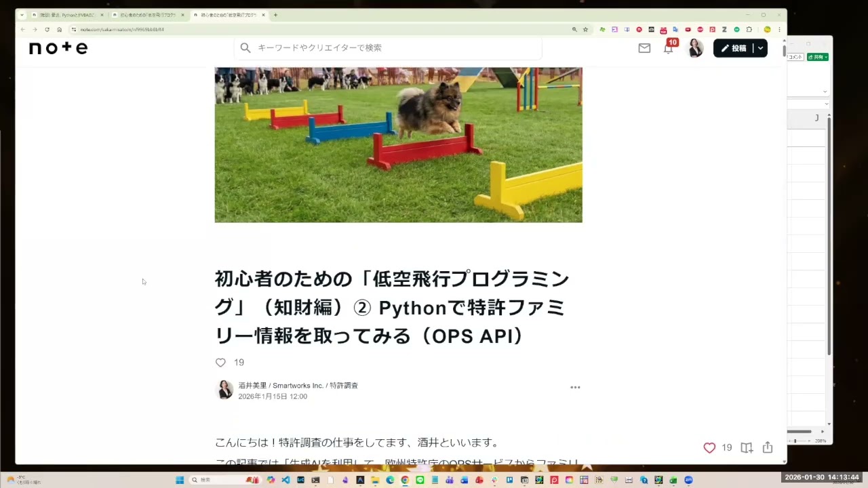Screen dimensions: 868x488
Task: Open Microsoft Edge from the taskbar
Action: [390, 480]
